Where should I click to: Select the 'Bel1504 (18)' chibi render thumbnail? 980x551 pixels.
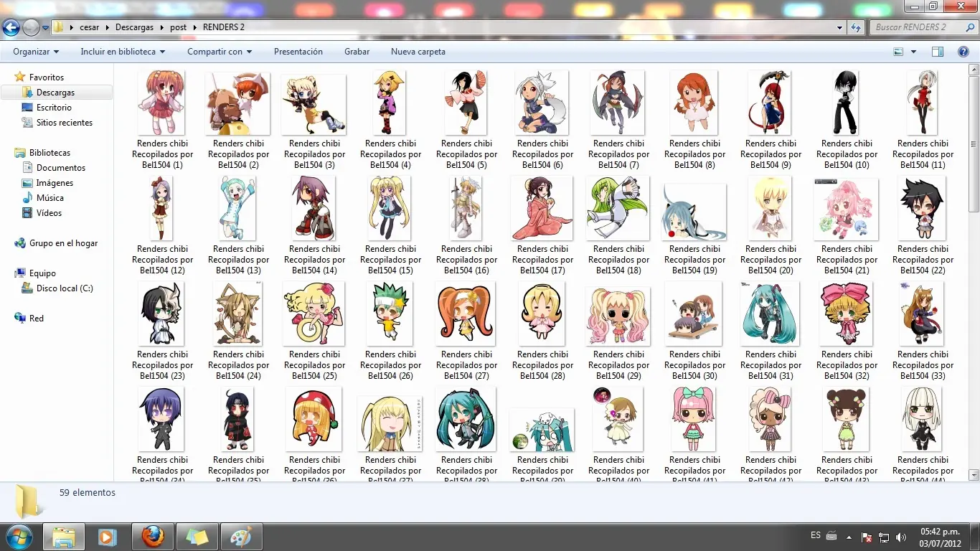pos(618,208)
